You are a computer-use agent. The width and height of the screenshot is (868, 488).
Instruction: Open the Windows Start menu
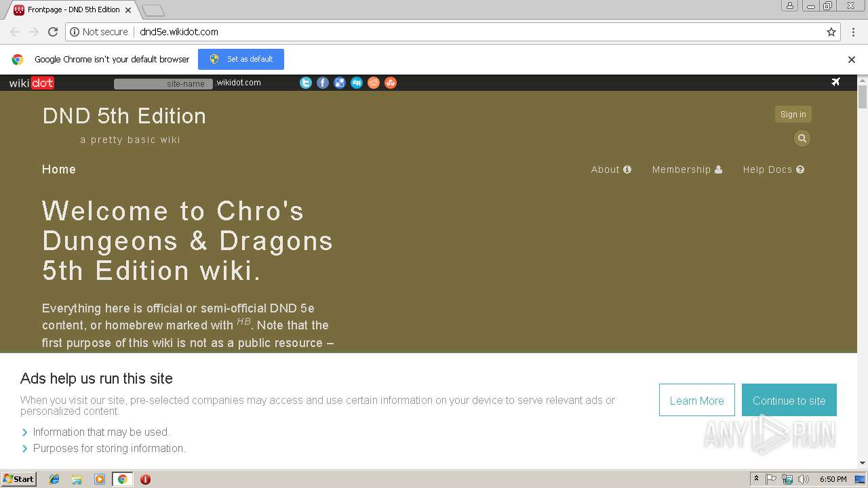tap(19, 479)
